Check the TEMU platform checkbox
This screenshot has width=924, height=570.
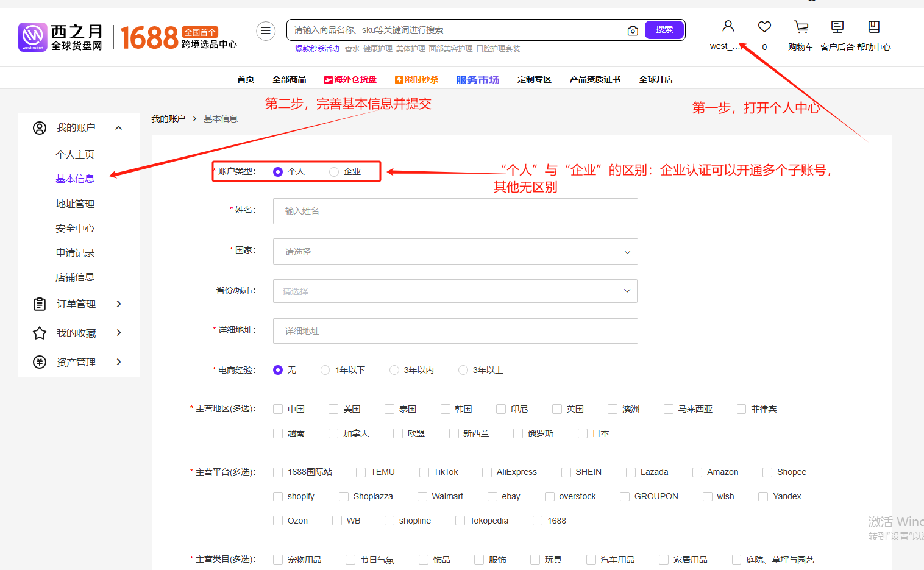pyautogui.click(x=361, y=472)
